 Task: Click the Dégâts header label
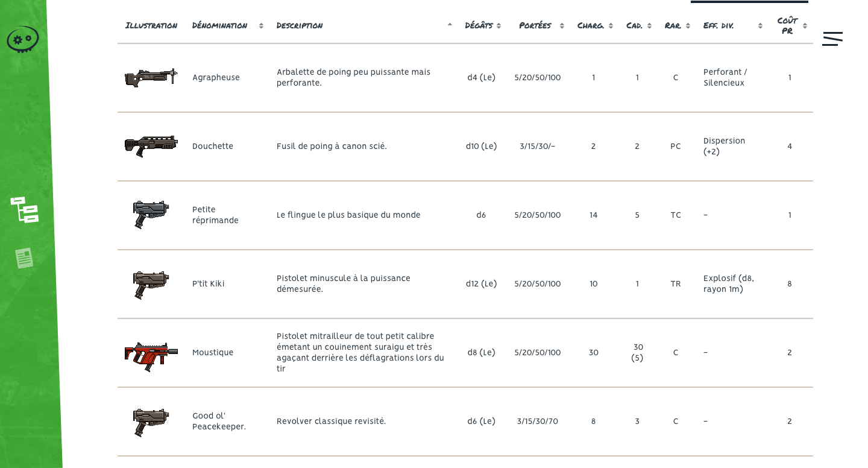tap(479, 25)
